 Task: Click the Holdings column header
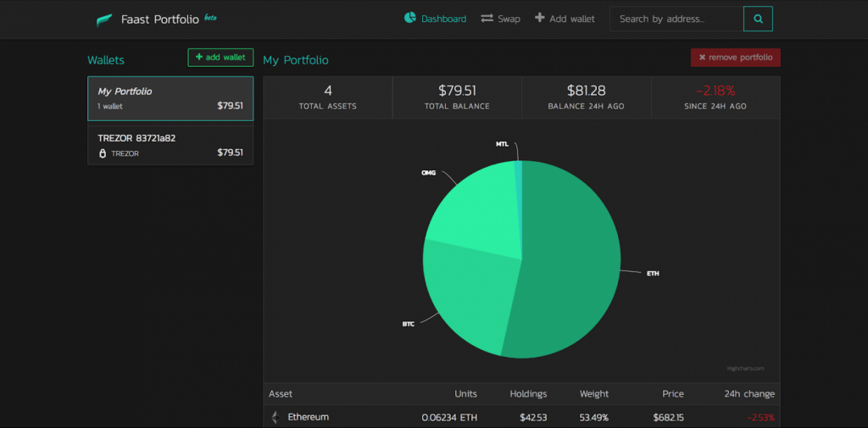pyautogui.click(x=528, y=393)
